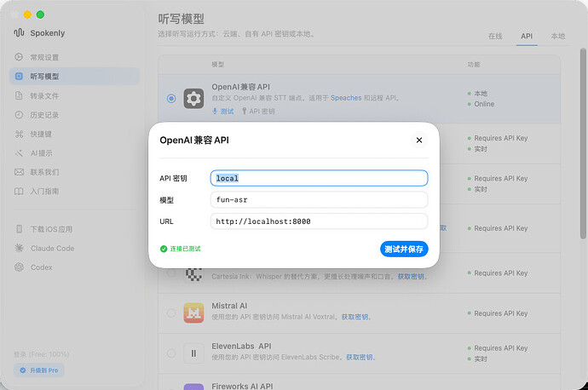
Task: Click the iOS phone icon
Action: (19, 229)
